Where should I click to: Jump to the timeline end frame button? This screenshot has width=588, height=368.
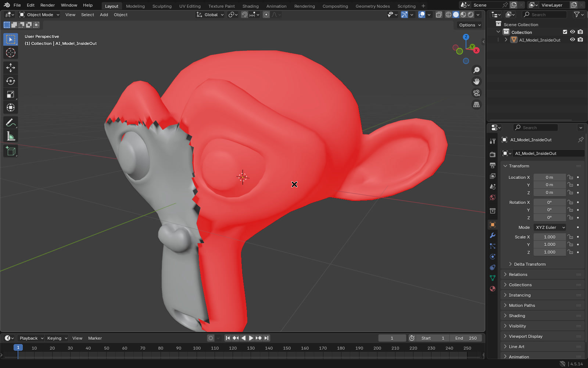[x=266, y=338]
